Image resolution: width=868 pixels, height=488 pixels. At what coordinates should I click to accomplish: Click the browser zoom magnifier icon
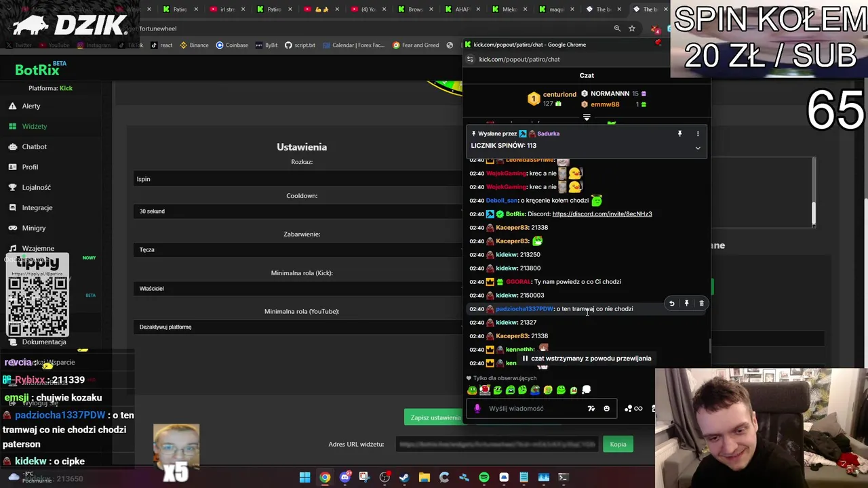coord(617,28)
